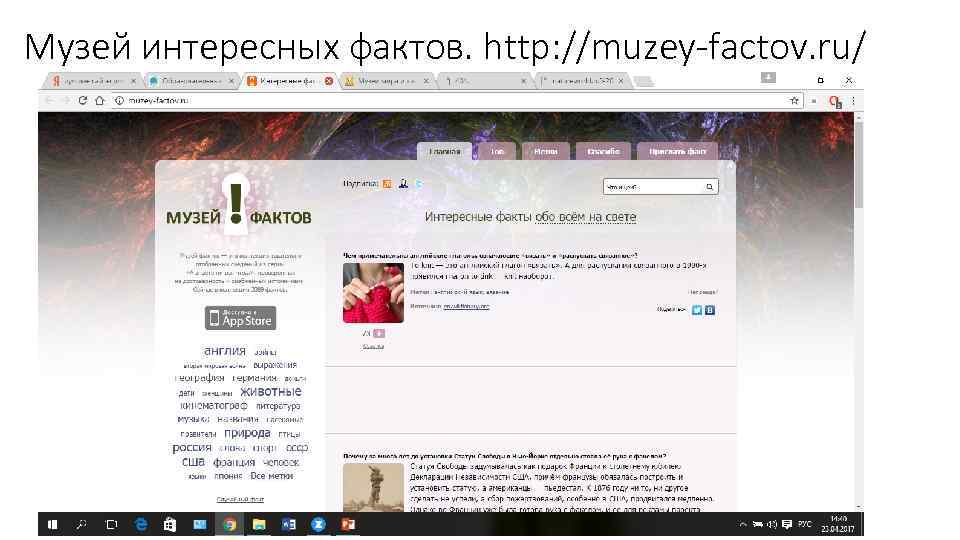The width and height of the screenshot is (960, 540).
Task: Switch to the fourth browser tab with the yellow icon
Action: pos(386,81)
